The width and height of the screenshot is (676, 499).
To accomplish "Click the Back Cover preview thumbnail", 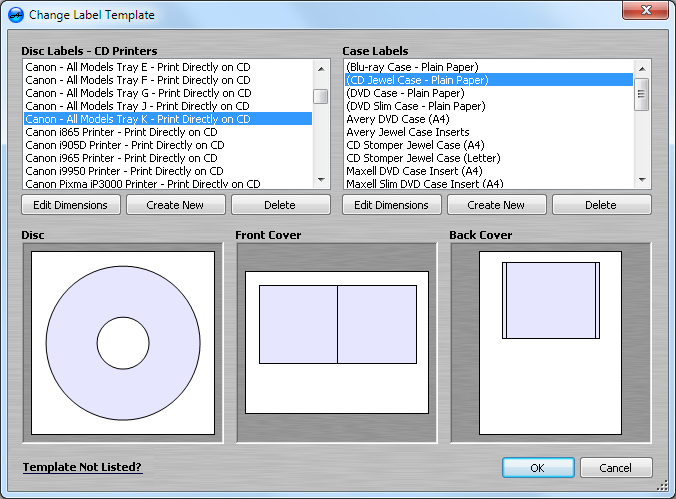I will tap(551, 343).
